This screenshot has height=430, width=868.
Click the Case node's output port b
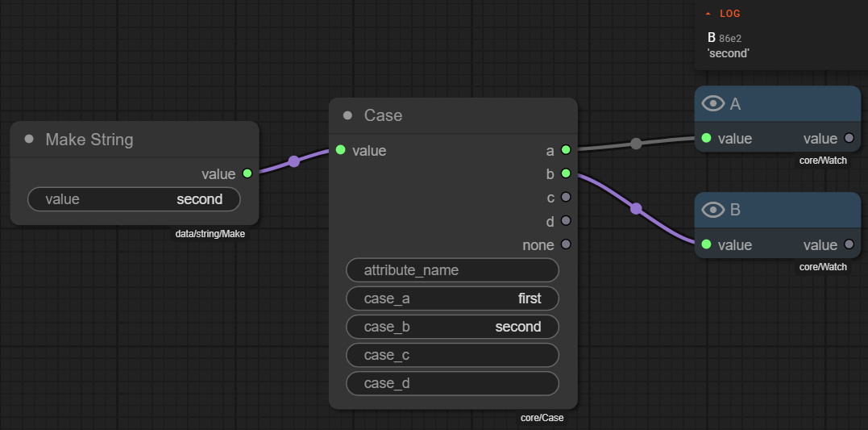pos(566,173)
